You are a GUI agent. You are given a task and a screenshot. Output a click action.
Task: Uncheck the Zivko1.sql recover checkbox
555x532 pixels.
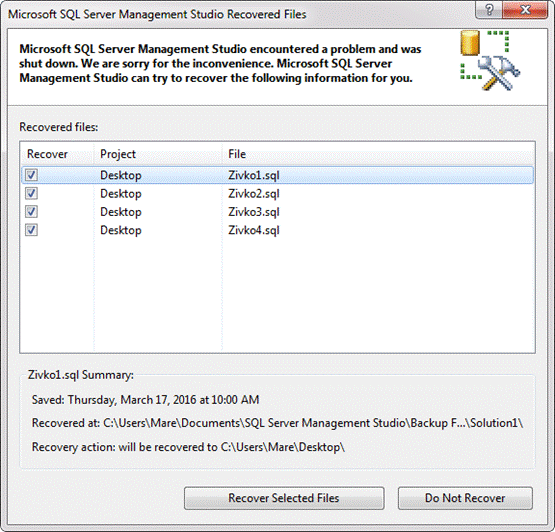[32, 175]
